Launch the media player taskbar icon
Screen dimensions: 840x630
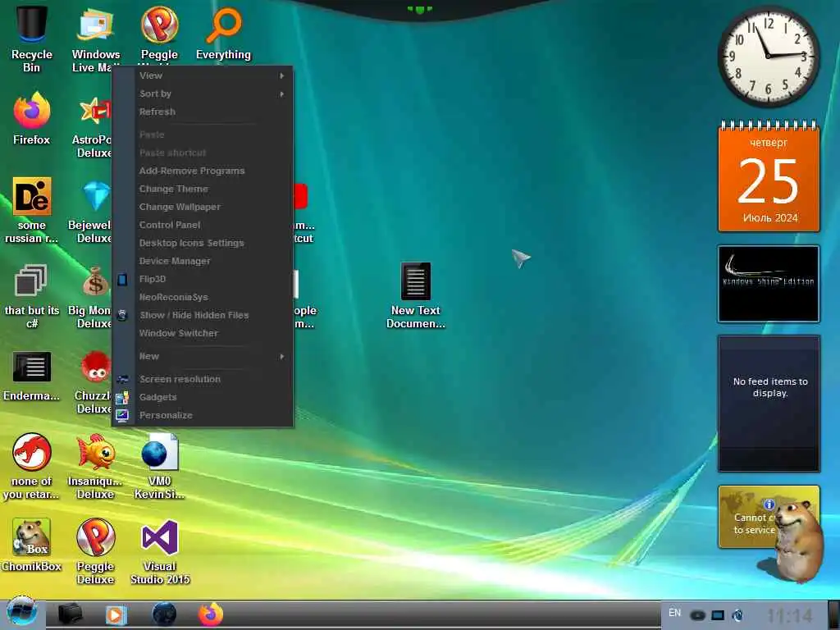tap(115, 614)
